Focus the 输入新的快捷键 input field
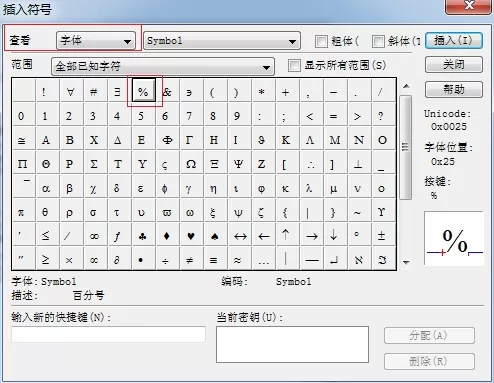The height and width of the screenshot is (383, 494). click(109, 334)
